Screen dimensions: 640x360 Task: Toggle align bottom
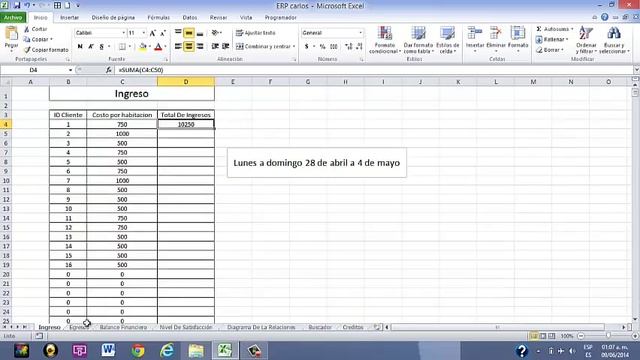point(200,33)
